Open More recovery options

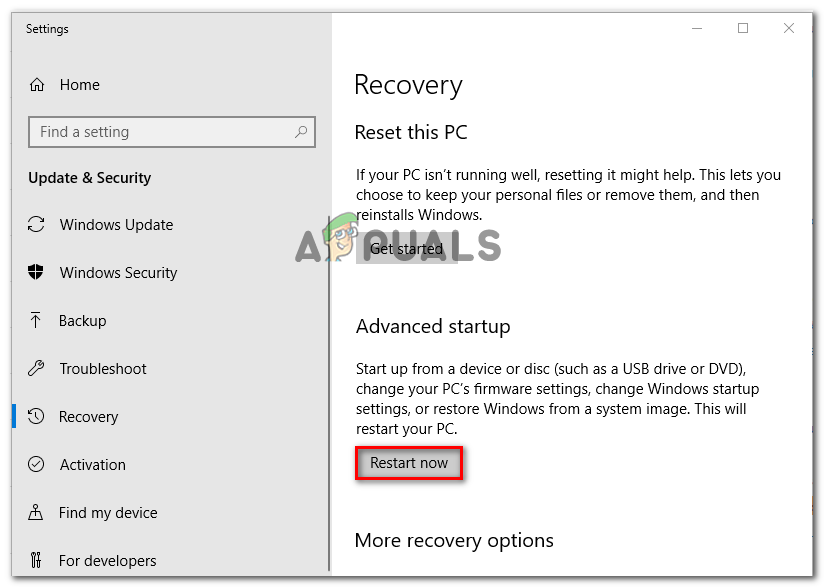click(x=454, y=540)
